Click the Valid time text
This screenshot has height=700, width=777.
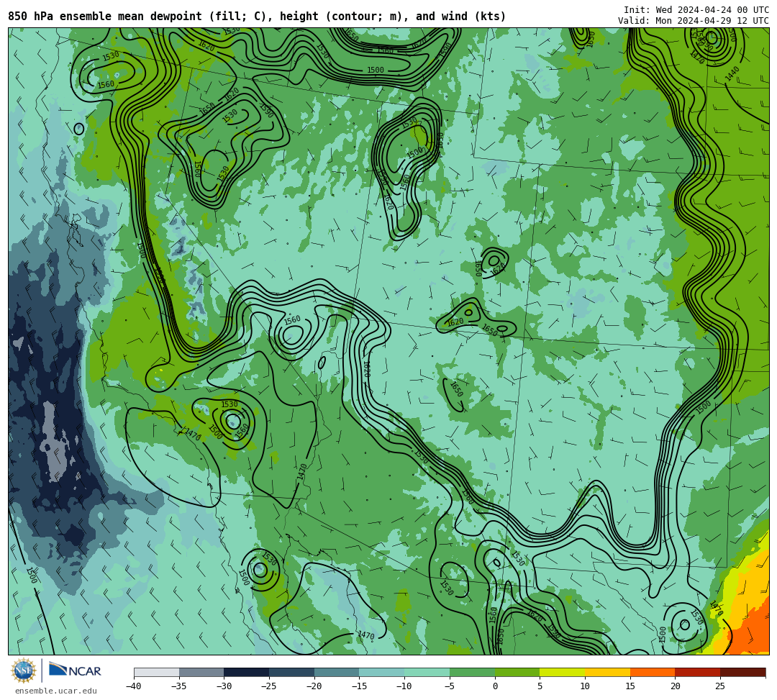tap(694, 21)
